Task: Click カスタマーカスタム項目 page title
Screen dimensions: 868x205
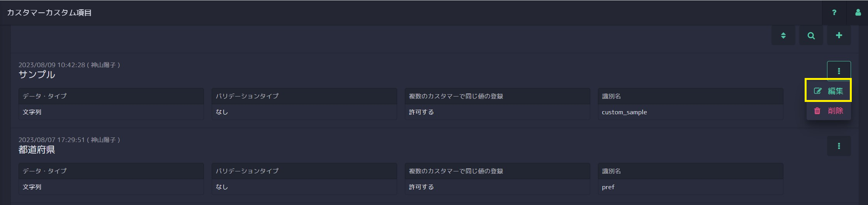Action: pos(49,13)
